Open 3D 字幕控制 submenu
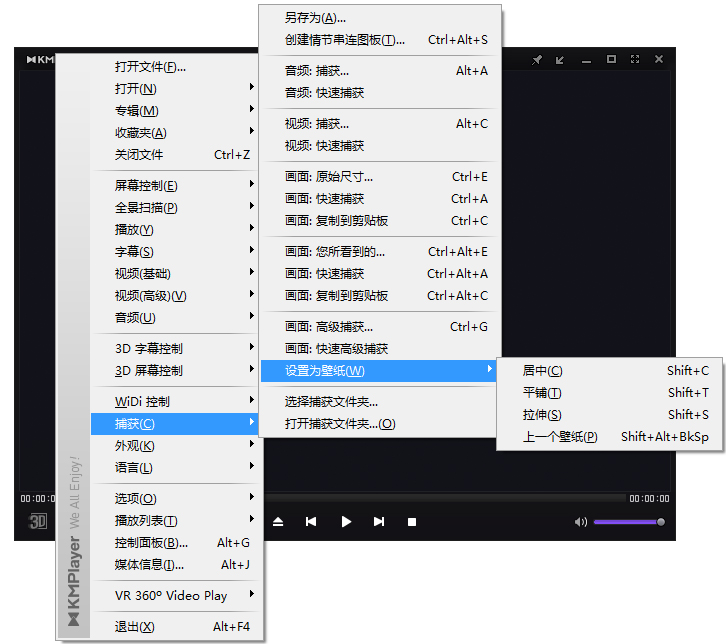 [x=174, y=349]
